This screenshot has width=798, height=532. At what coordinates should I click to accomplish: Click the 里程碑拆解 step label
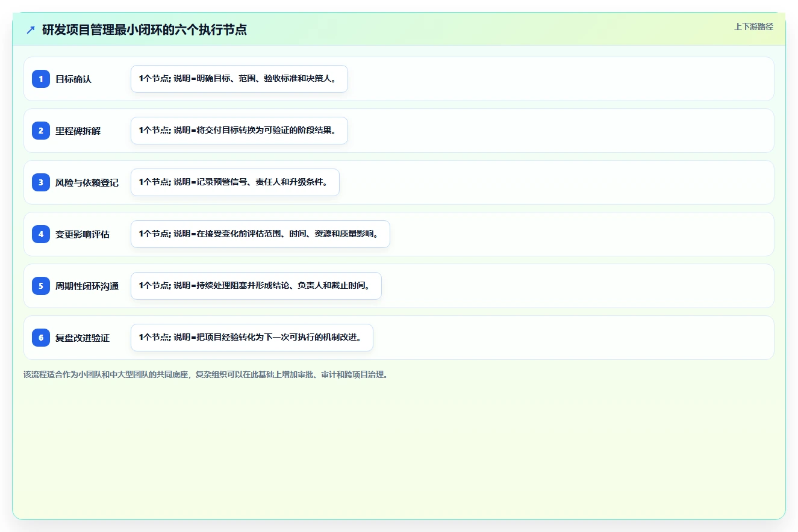[x=78, y=131]
